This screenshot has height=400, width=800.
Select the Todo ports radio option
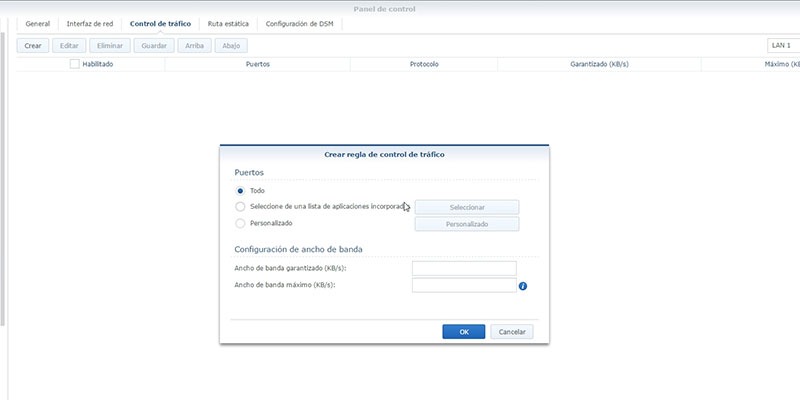(x=240, y=191)
